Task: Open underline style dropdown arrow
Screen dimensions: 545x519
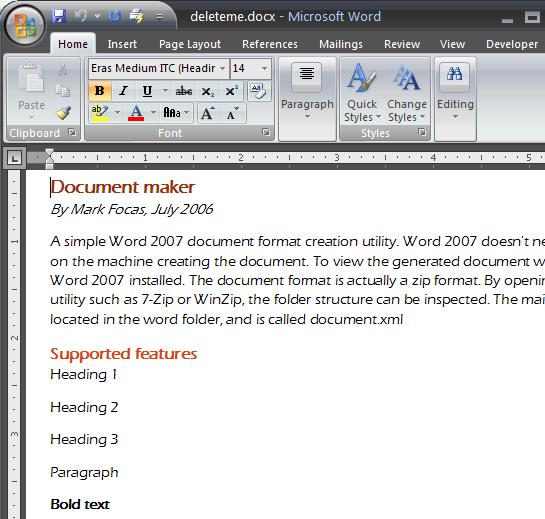Action: point(165,91)
